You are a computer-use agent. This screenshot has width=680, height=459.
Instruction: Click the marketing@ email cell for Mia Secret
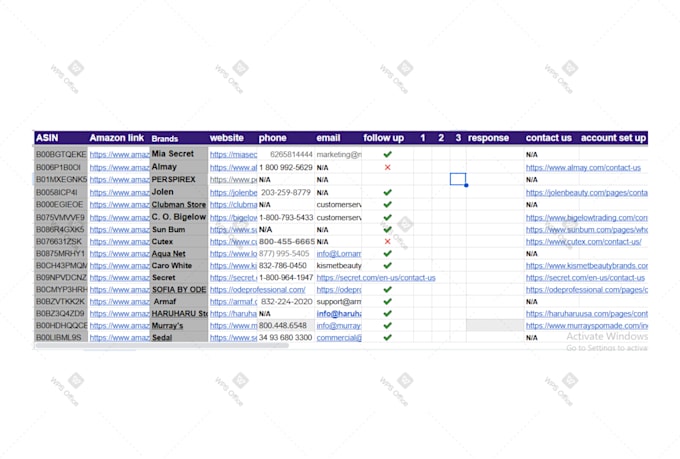pyautogui.click(x=339, y=154)
